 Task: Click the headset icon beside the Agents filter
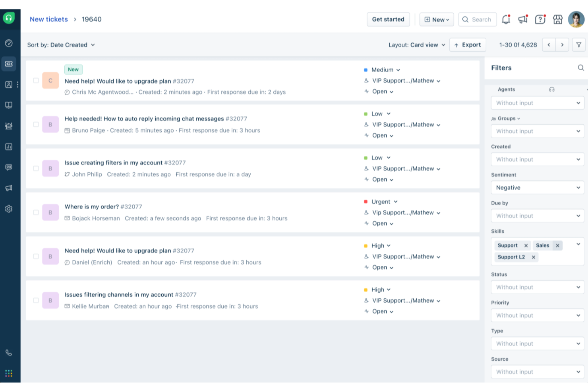[x=552, y=89]
